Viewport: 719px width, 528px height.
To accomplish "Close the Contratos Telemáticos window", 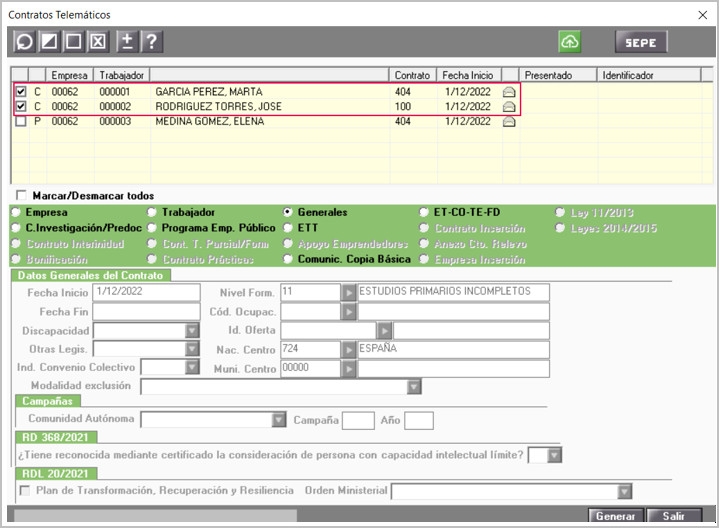I will [x=702, y=15].
